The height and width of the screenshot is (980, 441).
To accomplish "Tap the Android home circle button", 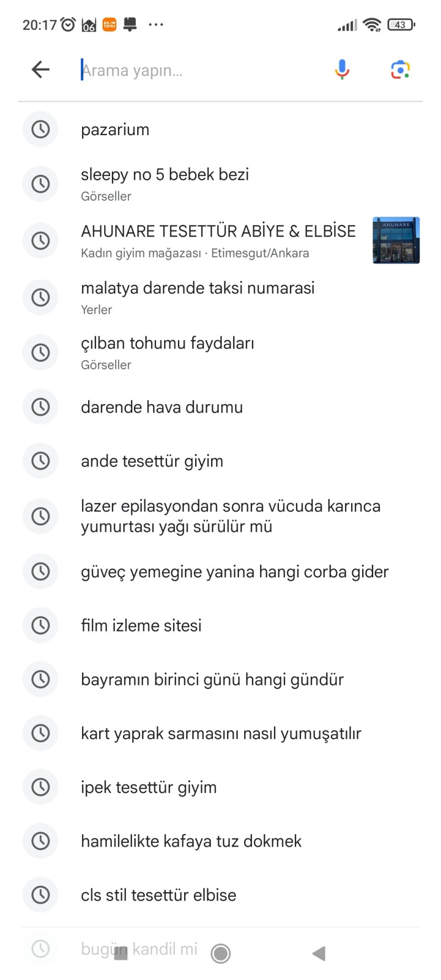I will click(220, 953).
